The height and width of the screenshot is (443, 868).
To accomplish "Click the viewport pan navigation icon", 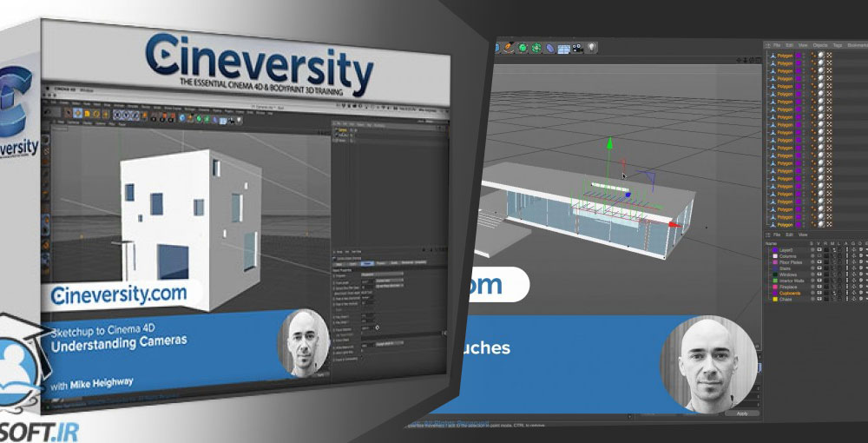I will pyautogui.click(x=739, y=60).
